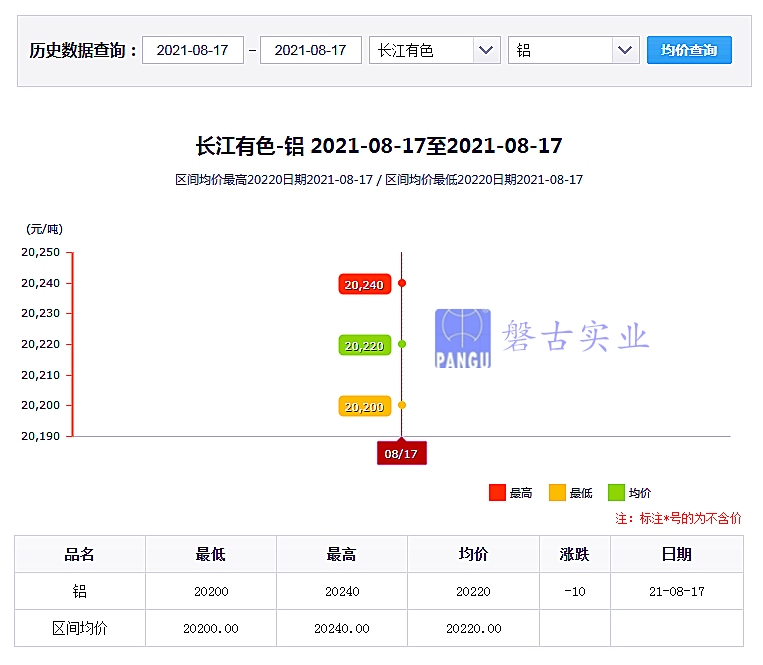
Task: Click the 均价 column header
Action: tap(473, 554)
